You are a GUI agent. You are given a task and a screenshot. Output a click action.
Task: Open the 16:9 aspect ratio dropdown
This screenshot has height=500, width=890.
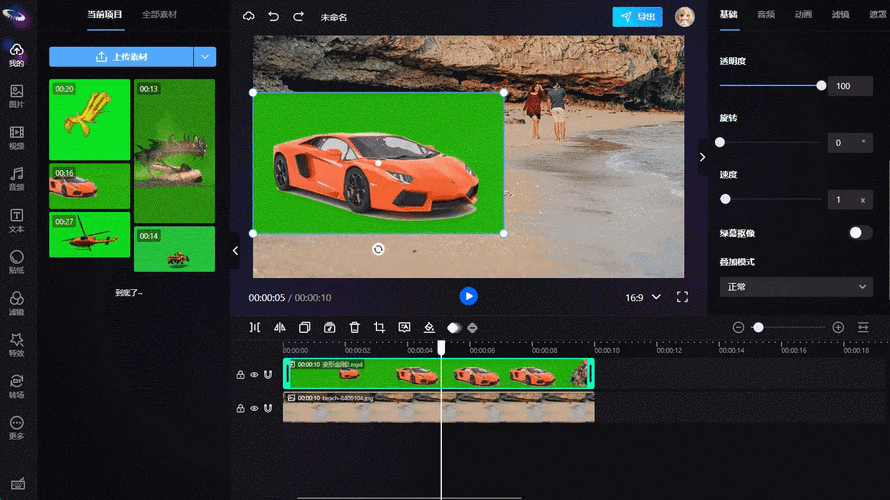click(x=643, y=297)
